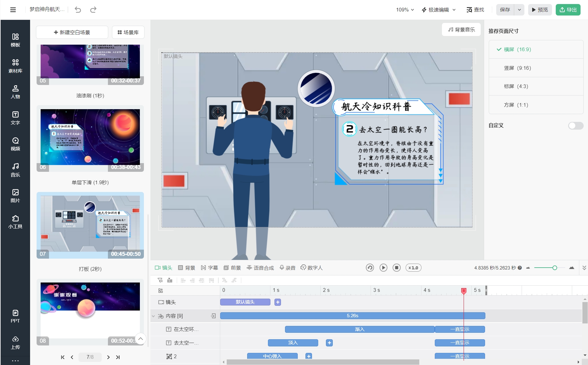Redo the last action
Image resolution: width=588 pixels, height=365 pixels.
click(93, 10)
